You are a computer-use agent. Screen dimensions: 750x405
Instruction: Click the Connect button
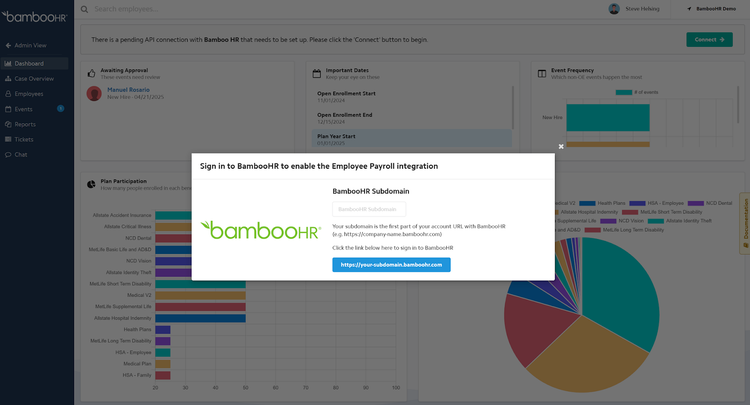click(x=709, y=40)
